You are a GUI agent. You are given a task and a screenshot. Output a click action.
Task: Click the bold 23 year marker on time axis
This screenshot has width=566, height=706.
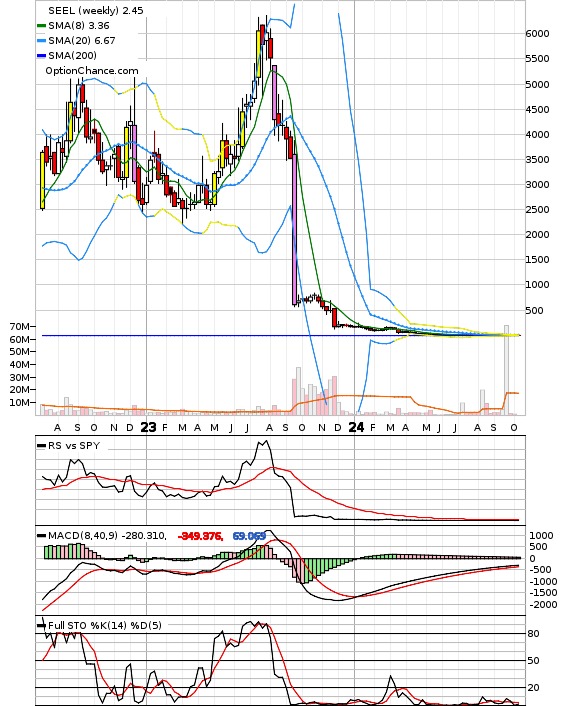coord(148,427)
